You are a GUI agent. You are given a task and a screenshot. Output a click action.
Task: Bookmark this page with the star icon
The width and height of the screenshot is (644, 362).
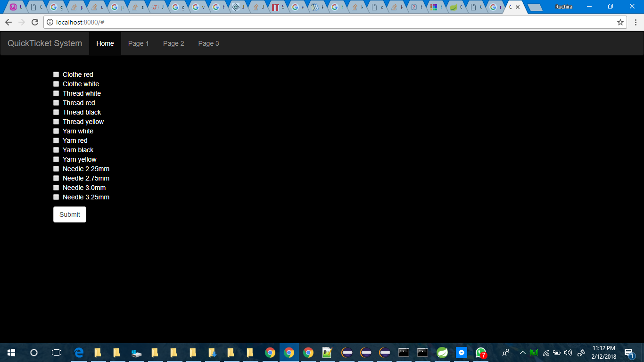(x=620, y=22)
